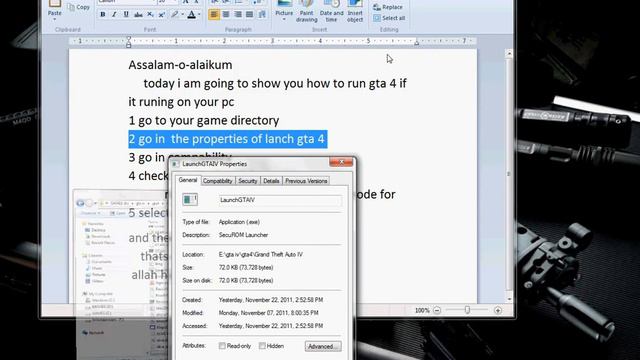Click the text highlight color tool
The width and height of the screenshot is (640, 360).
click(175, 15)
